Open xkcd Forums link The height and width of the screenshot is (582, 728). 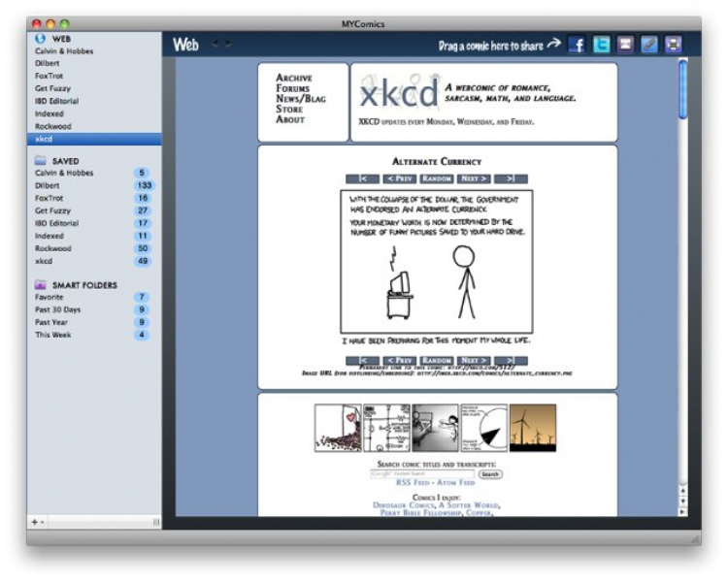pyautogui.click(x=292, y=88)
